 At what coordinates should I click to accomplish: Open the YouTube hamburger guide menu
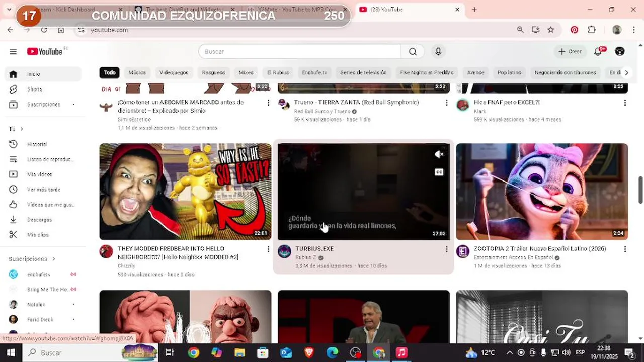pyautogui.click(x=13, y=51)
